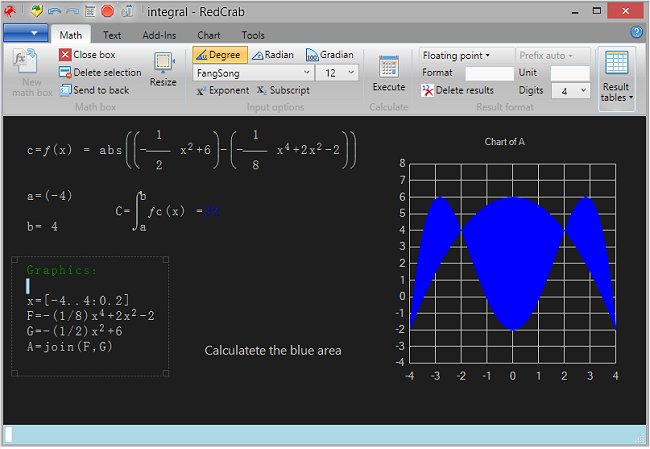Select Degree angle mode
Screen dimensions: 650x449
[220, 55]
